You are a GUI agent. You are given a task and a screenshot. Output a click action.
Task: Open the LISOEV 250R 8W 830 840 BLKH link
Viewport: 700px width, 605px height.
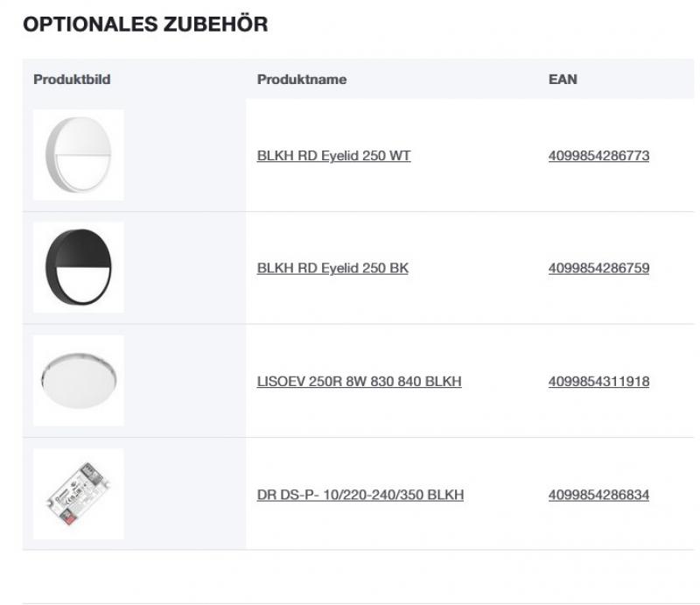360,382
